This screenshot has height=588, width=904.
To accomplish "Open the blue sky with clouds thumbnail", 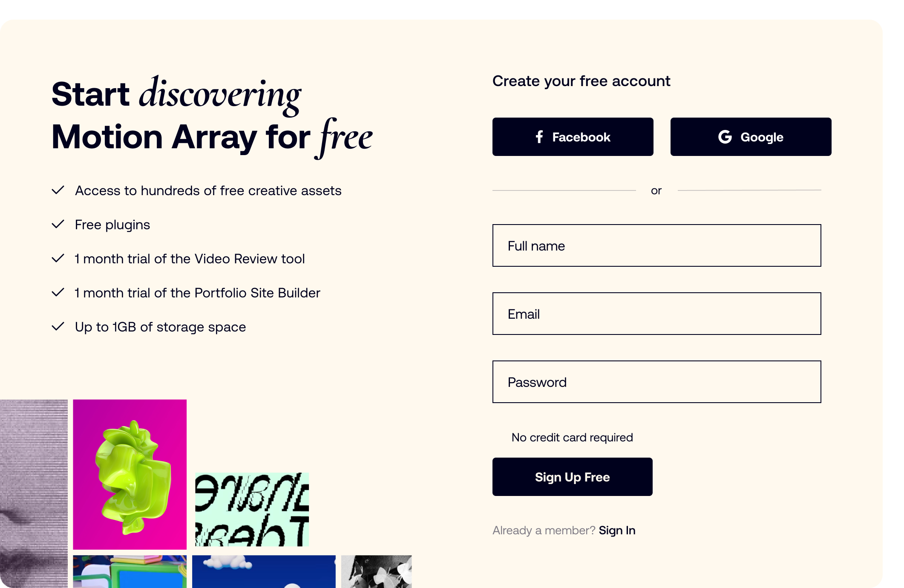I will [264, 571].
